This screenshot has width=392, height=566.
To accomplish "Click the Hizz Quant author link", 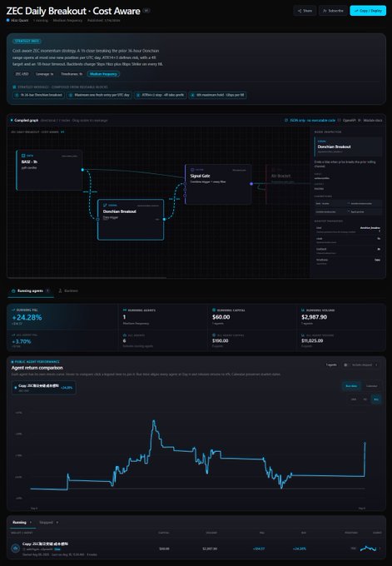I will point(19,21).
